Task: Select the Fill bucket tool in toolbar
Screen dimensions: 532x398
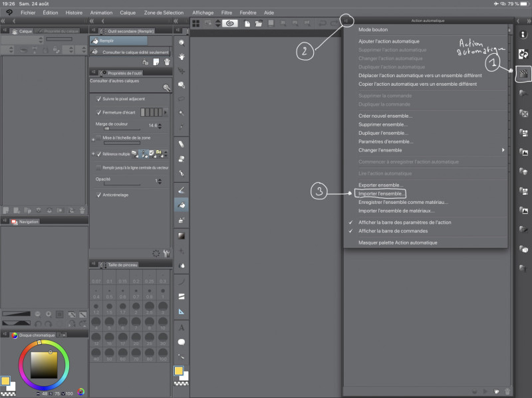Action: pos(182,206)
